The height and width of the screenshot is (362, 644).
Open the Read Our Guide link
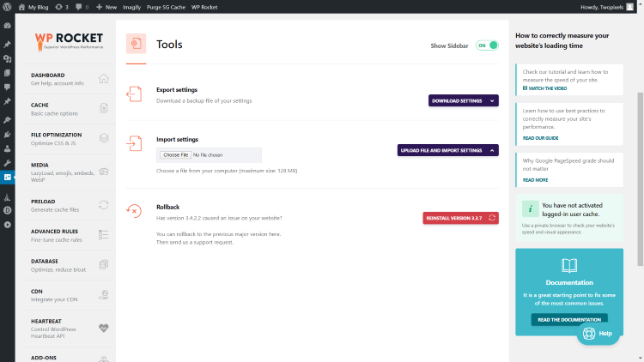pos(540,138)
